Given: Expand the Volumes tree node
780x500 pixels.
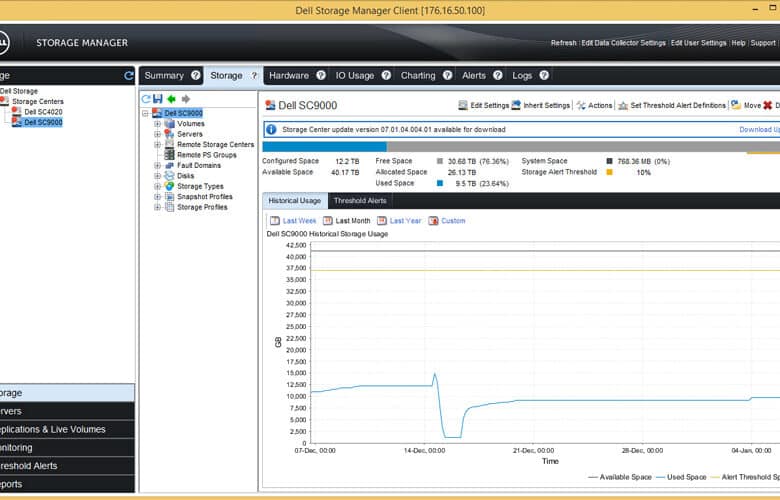Looking at the screenshot, I should 157,123.
